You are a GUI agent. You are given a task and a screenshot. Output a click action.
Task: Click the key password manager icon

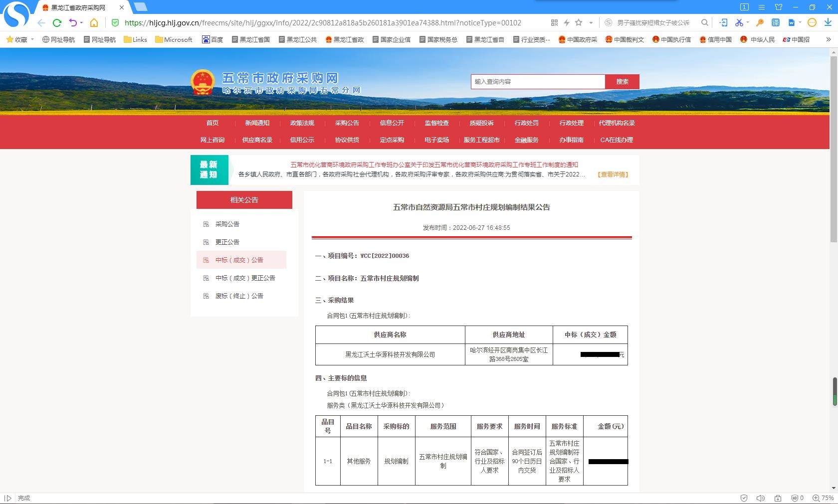click(x=760, y=22)
